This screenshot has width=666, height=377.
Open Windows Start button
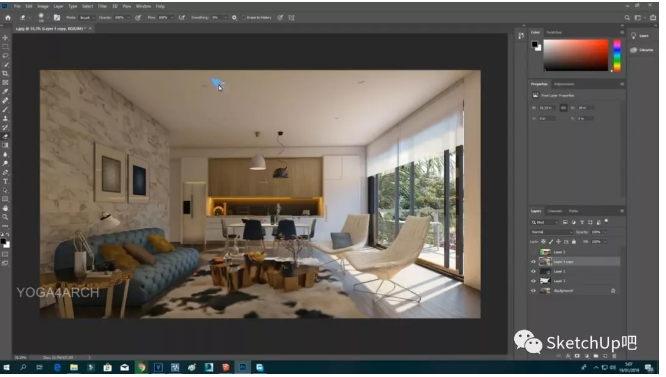[x=6, y=368]
